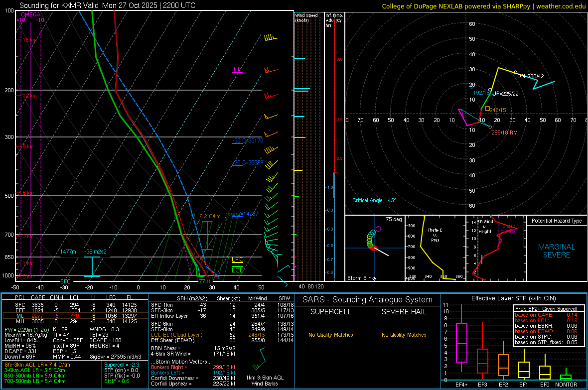Click the 'Sfc-3km AGL LR = 7.4 C/km' line

point(37,365)
